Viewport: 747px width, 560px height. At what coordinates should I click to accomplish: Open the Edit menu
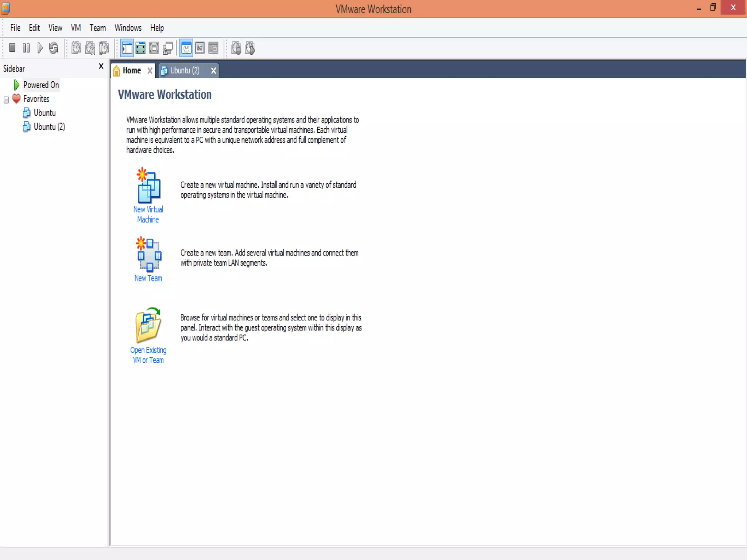click(x=34, y=28)
